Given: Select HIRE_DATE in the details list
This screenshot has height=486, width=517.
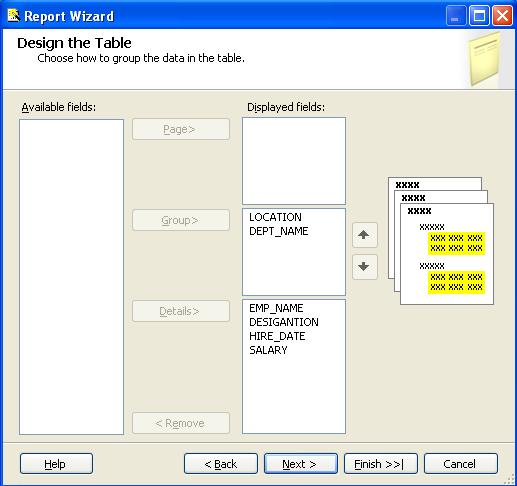Looking at the screenshot, I should pyautogui.click(x=277, y=336).
